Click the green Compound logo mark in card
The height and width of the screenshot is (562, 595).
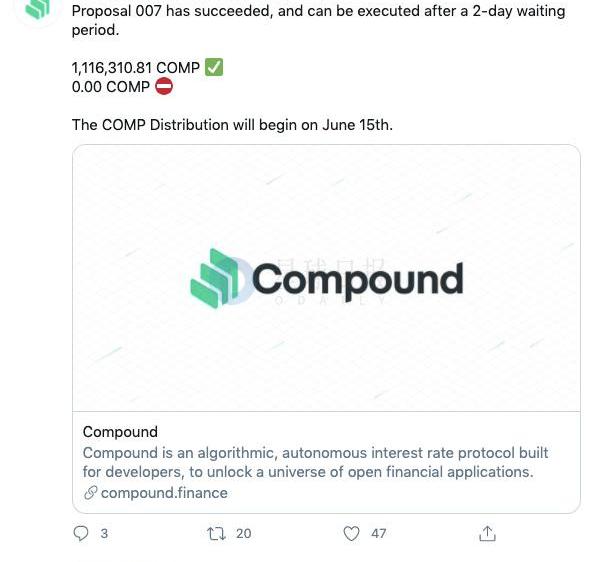pyautogui.click(x=215, y=278)
